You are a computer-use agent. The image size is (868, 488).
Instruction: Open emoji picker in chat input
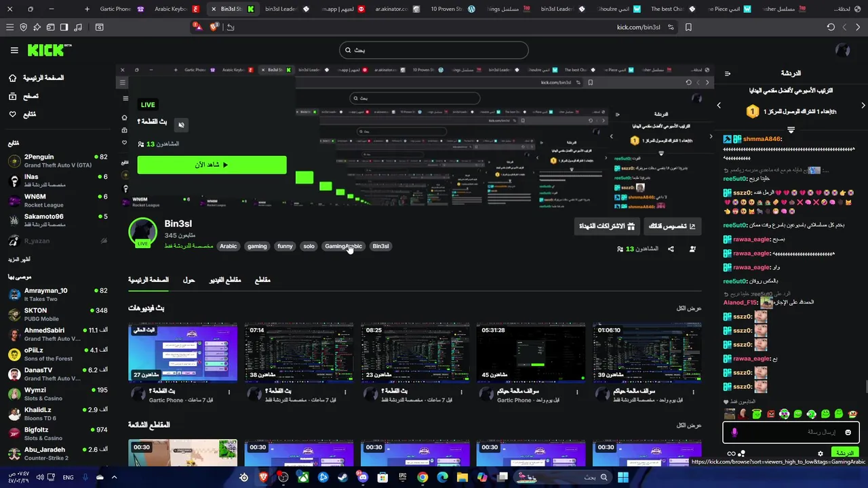click(848, 432)
